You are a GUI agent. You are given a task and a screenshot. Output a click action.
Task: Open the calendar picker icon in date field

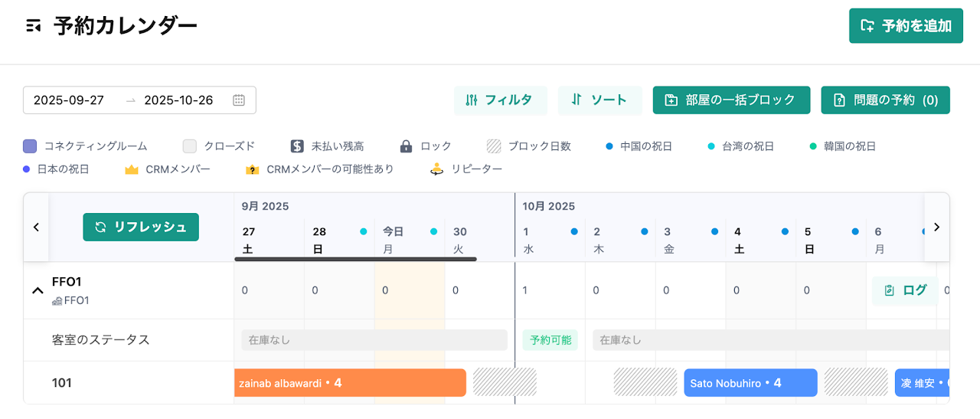tap(239, 100)
